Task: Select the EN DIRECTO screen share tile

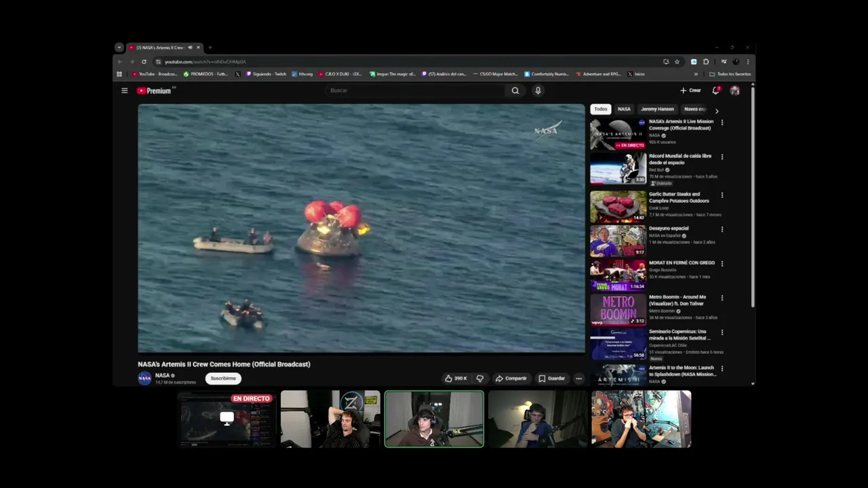Action: [x=227, y=419]
